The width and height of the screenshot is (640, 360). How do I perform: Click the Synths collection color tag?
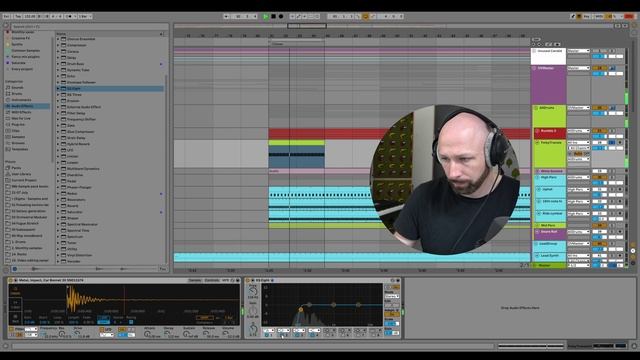[8, 44]
